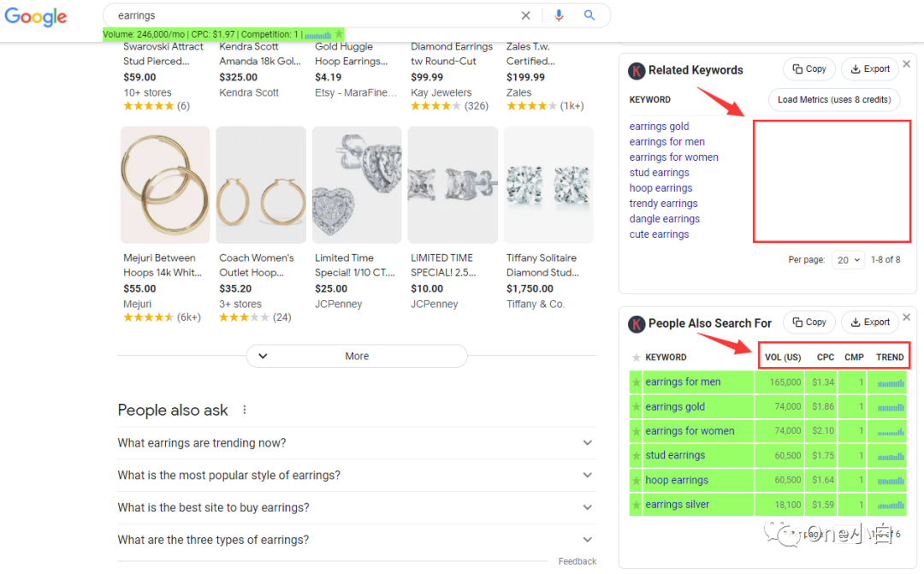Open the Diamond Earrings tw Round-Cut listing

coord(452,54)
